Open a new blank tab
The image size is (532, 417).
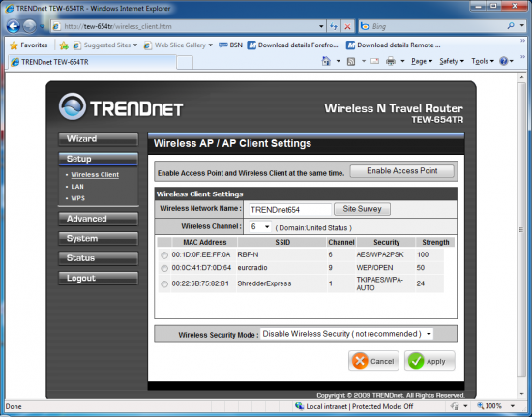point(185,63)
